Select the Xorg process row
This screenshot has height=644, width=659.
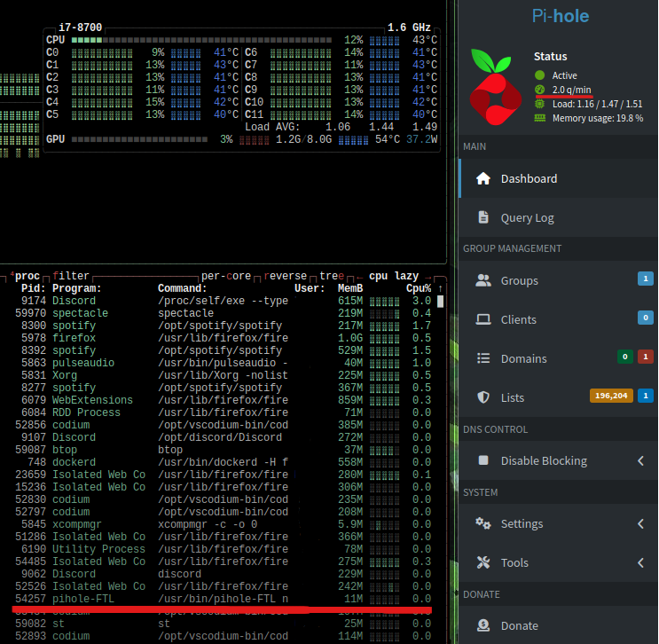pos(223,375)
